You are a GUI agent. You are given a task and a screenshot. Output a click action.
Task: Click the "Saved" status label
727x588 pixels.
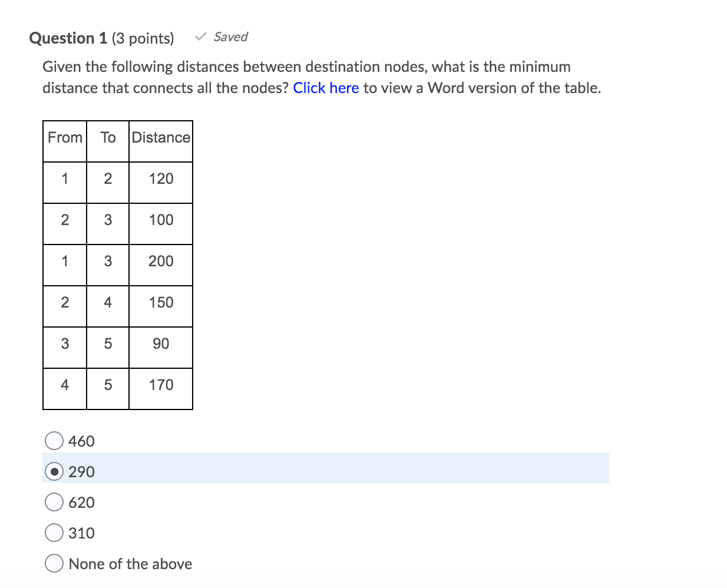click(x=231, y=37)
